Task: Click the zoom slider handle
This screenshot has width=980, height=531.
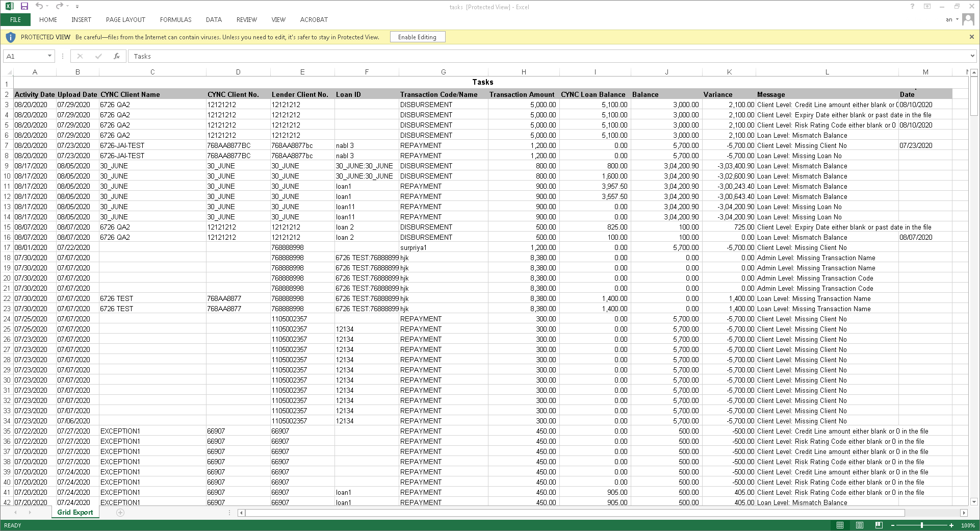Action: click(x=922, y=525)
